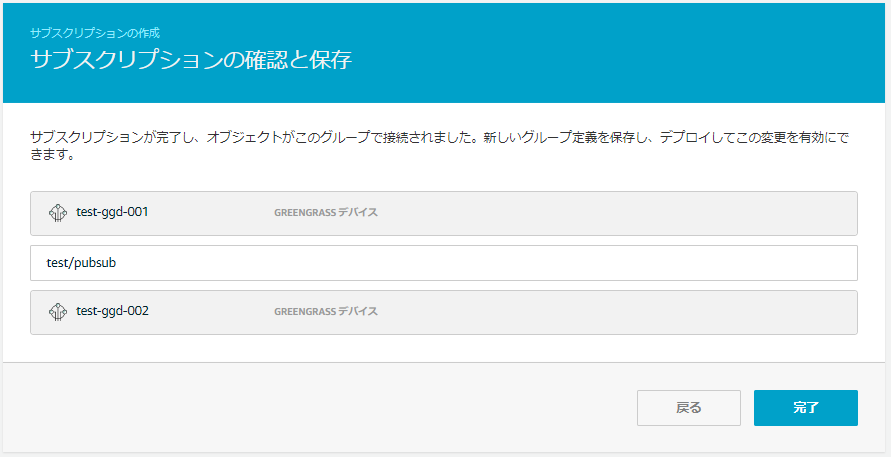Select the test-ggd-002 device name

pos(112,311)
